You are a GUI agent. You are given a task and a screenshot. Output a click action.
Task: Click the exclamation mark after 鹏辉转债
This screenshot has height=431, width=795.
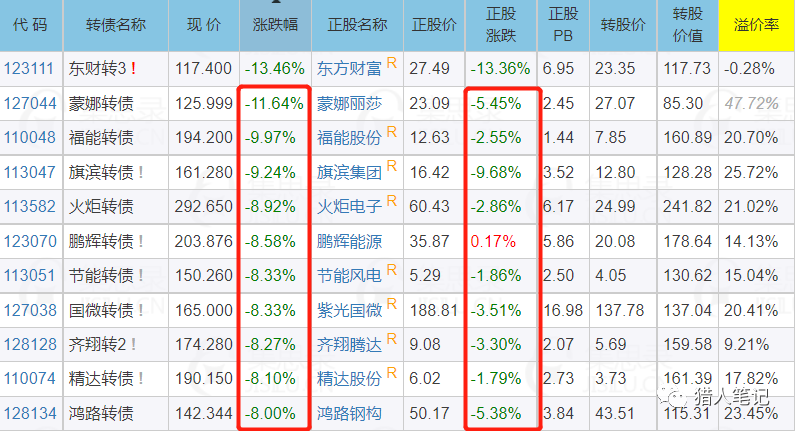point(140,241)
